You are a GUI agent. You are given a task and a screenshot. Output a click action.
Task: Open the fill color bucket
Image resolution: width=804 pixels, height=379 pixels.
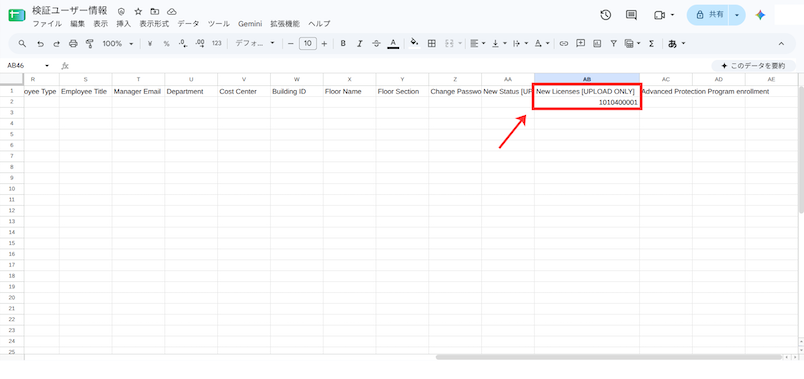pyautogui.click(x=414, y=44)
